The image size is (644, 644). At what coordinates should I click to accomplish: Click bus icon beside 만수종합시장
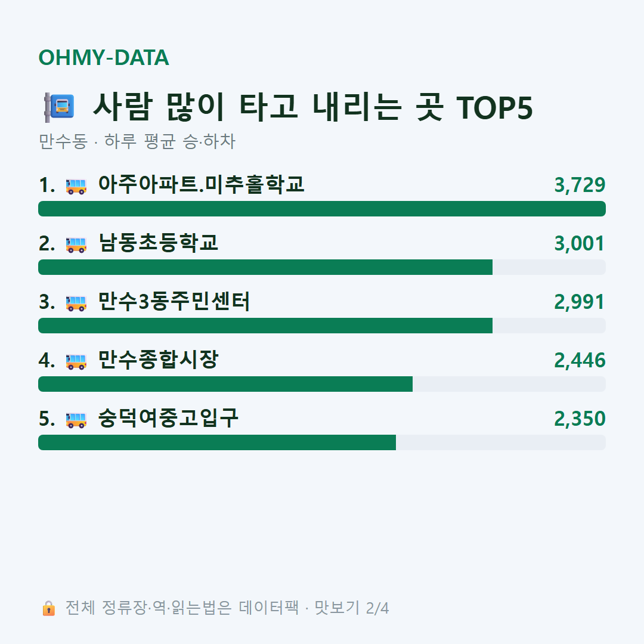[x=76, y=361]
